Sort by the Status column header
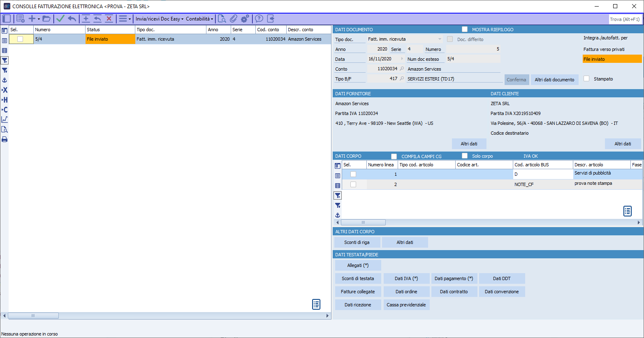 pyautogui.click(x=110, y=30)
